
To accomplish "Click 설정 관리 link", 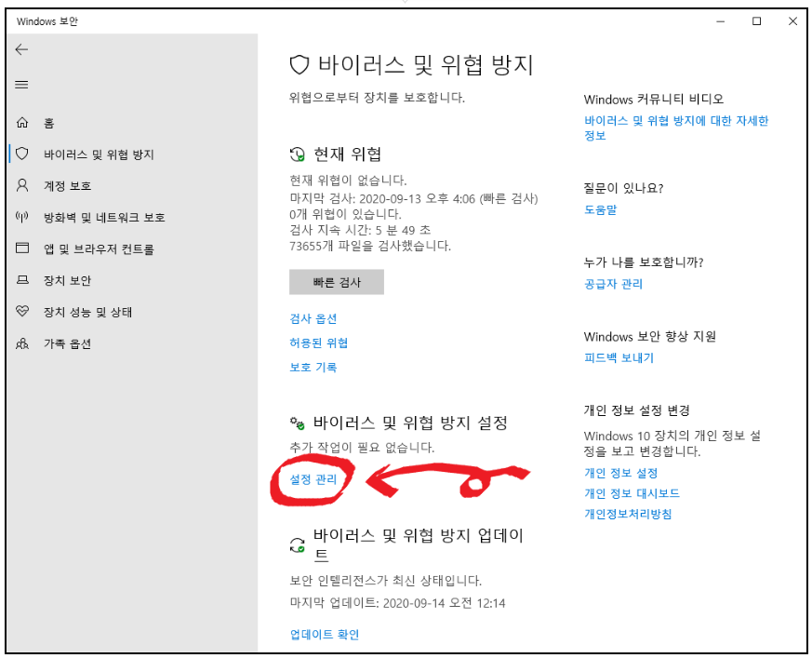I will pos(313,479).
